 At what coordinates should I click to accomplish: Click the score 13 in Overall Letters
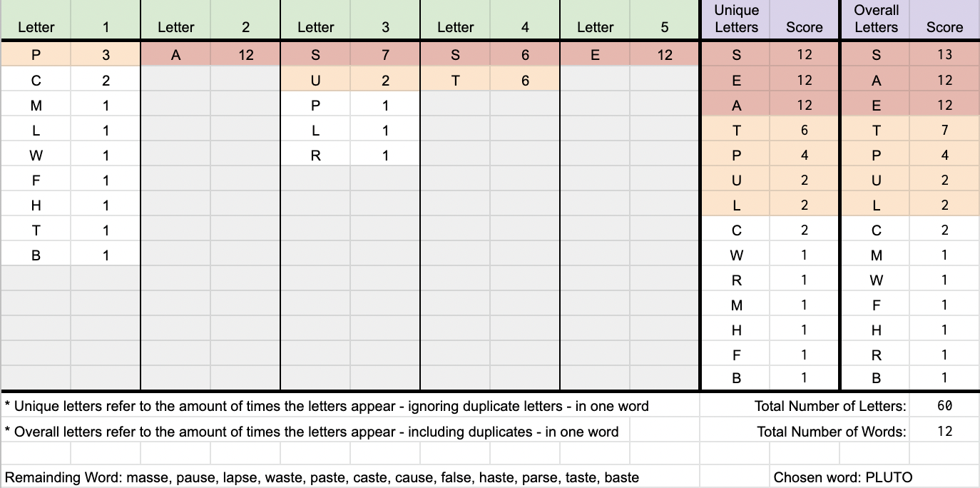(x=944, y=55)
